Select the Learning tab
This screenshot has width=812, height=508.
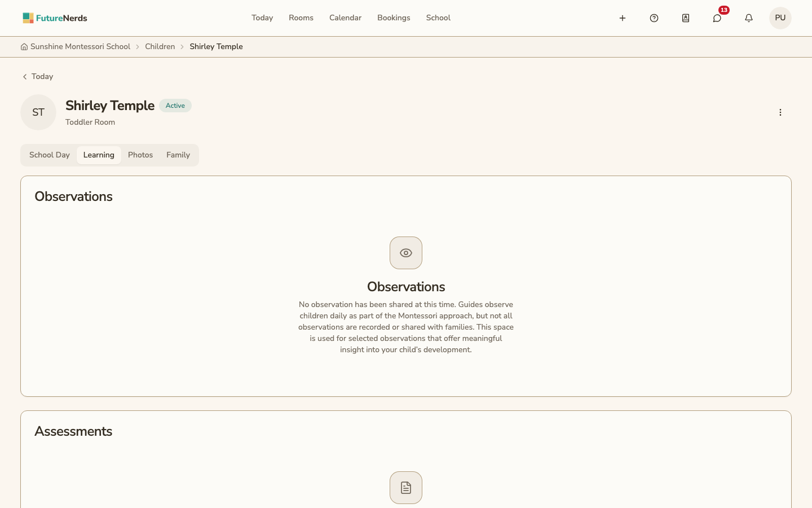[99, 155]
